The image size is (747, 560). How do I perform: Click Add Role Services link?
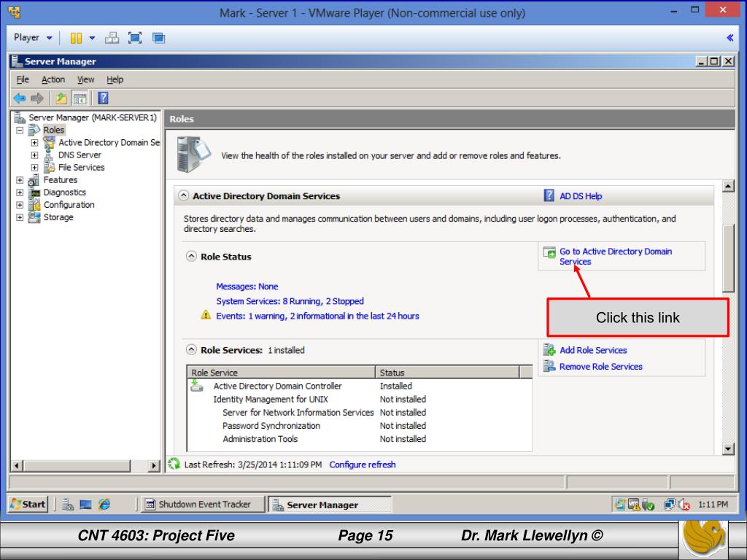(593, 350)
